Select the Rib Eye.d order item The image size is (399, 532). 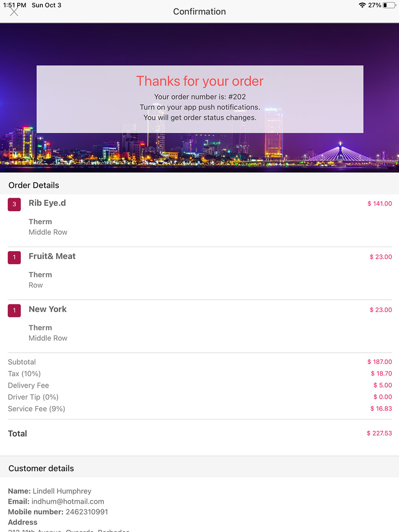pyautogui.click(x=47, y=203)
